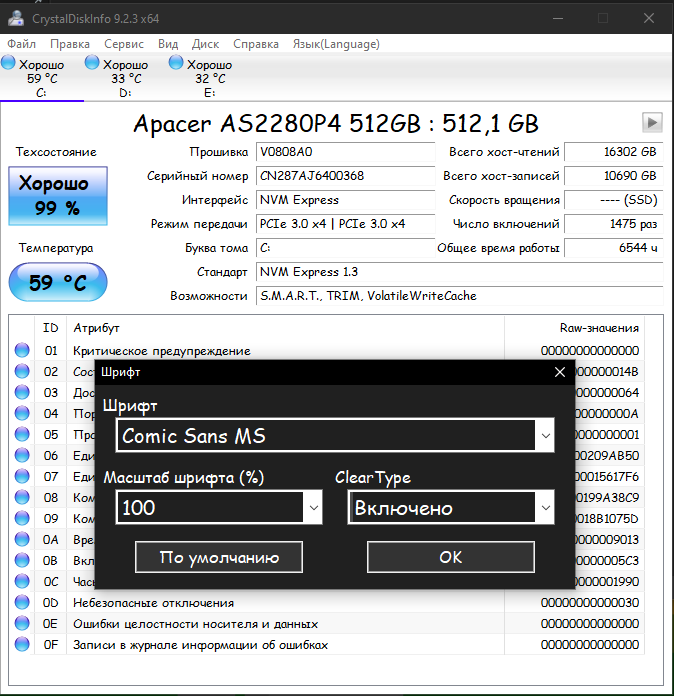Select row Записи в журнале информации об ошибках

point(328,645)
